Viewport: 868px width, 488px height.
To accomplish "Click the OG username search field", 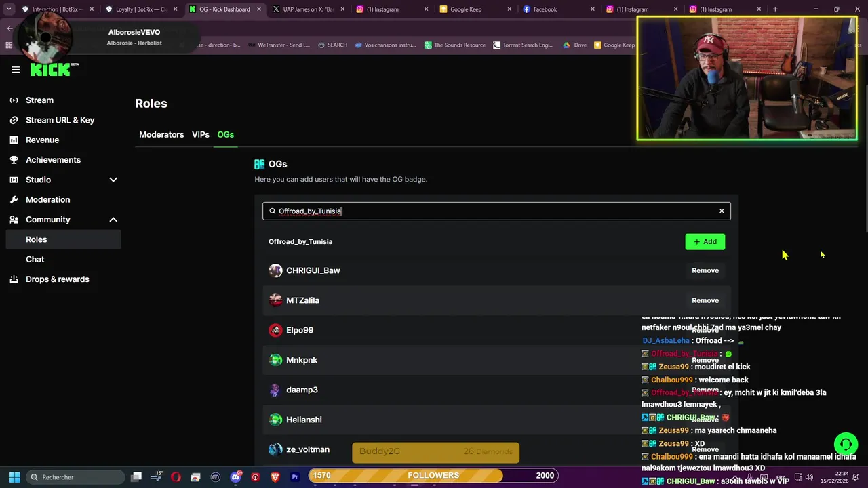I will click(496, 211).
